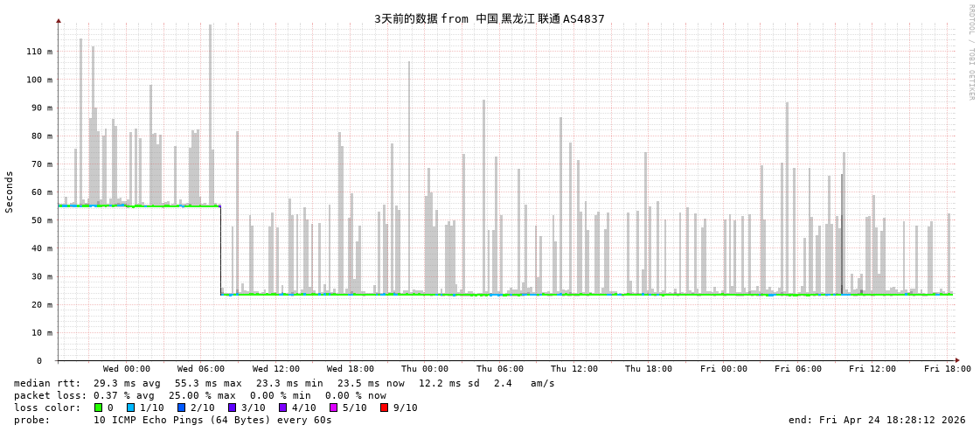This screenshot has width=980, height=432.
Task: Click the 'Thu 12:00' x-axis label
Action: [574, 369]
